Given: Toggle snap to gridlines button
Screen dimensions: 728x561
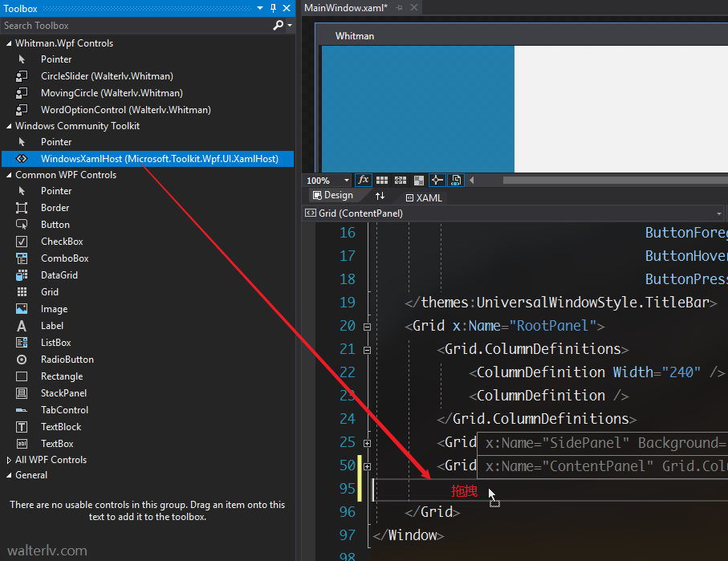Looking at the screenshot, I should [401, 181].
